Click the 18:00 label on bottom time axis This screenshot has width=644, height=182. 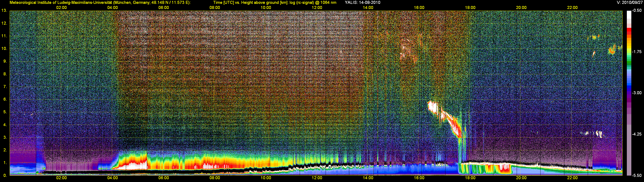pos(470,178)
